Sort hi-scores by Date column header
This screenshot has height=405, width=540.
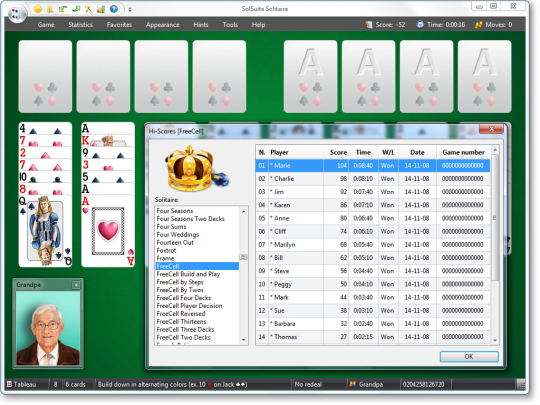(417, 152)
